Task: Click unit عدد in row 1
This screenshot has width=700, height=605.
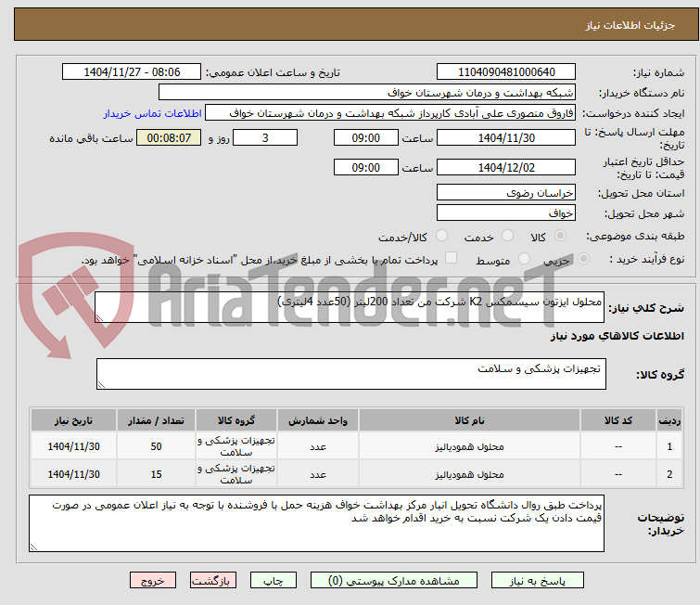Action: pyautogui.click(x=318, y=446)
